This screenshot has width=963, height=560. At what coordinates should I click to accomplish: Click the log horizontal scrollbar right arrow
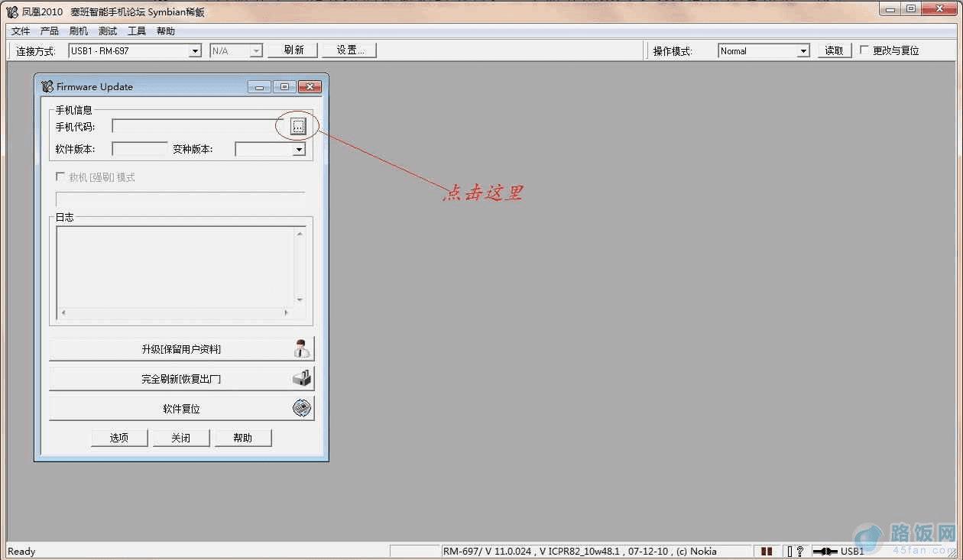[287, 312]
